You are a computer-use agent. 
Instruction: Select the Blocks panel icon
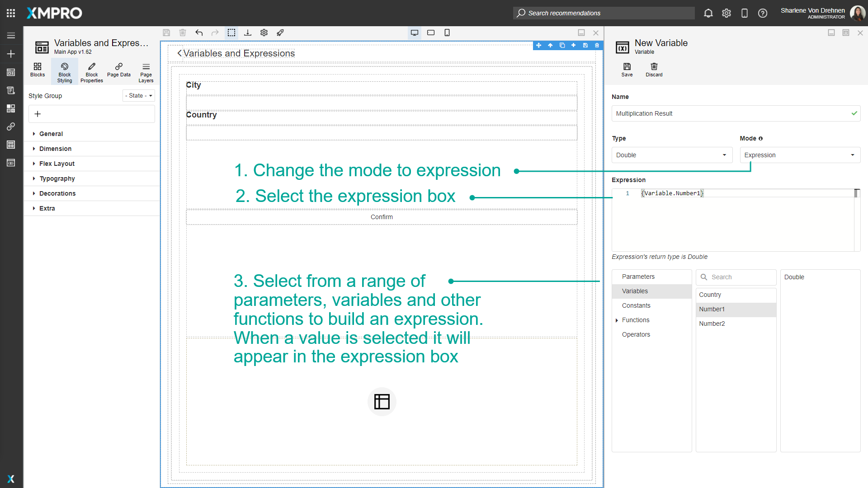(x=37, y=71)
